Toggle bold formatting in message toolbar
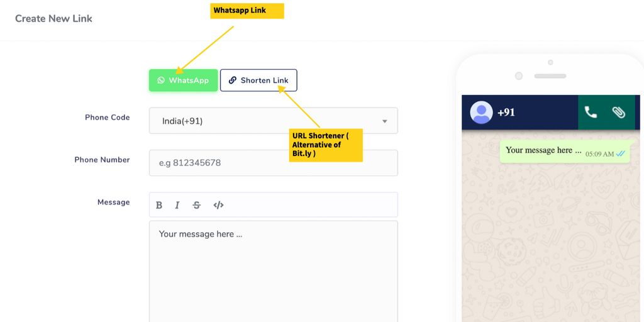 tap(159, 205)
